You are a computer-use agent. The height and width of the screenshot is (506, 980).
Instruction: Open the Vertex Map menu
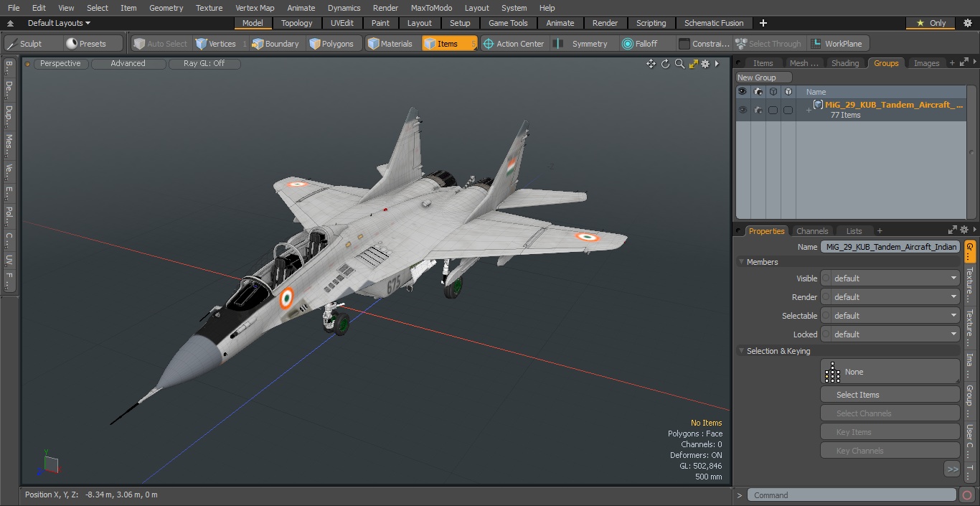[255, 8]
